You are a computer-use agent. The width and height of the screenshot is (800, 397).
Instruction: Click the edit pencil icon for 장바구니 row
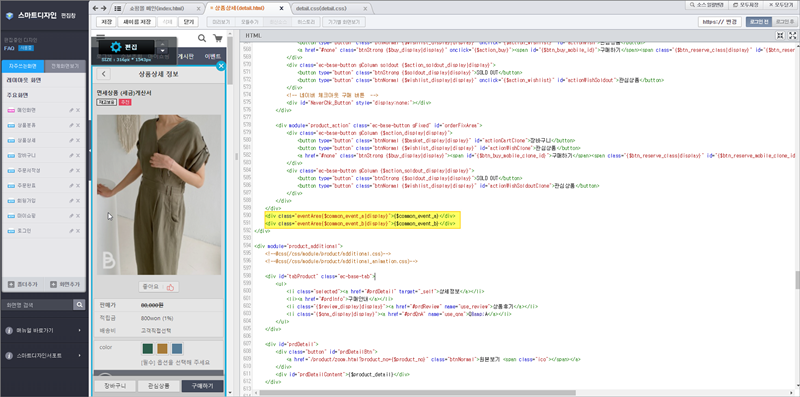[x=71, y=155]
